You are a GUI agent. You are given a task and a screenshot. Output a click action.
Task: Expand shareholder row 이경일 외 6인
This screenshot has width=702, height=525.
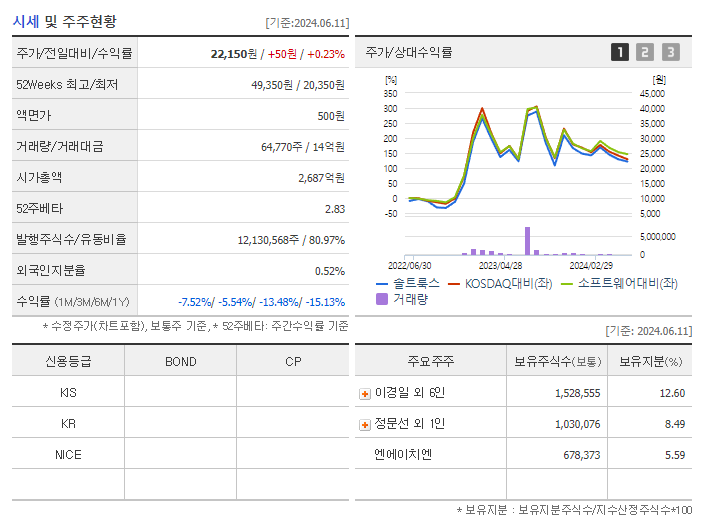365,394
